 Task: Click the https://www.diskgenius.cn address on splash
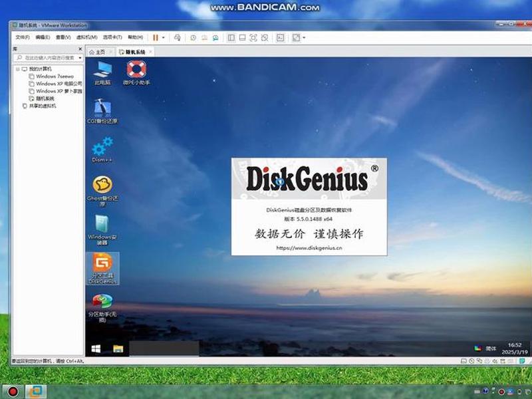309,247
